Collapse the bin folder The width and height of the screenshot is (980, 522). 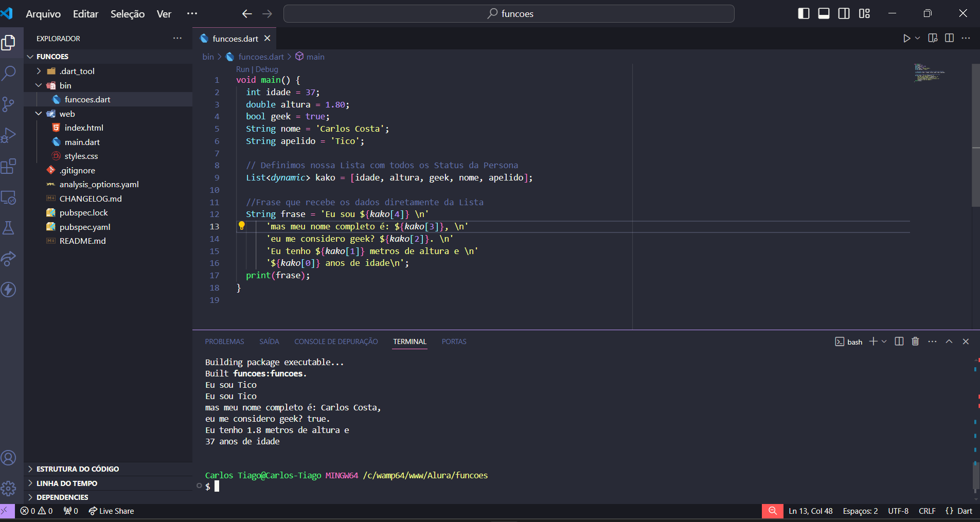coord(108,85)
